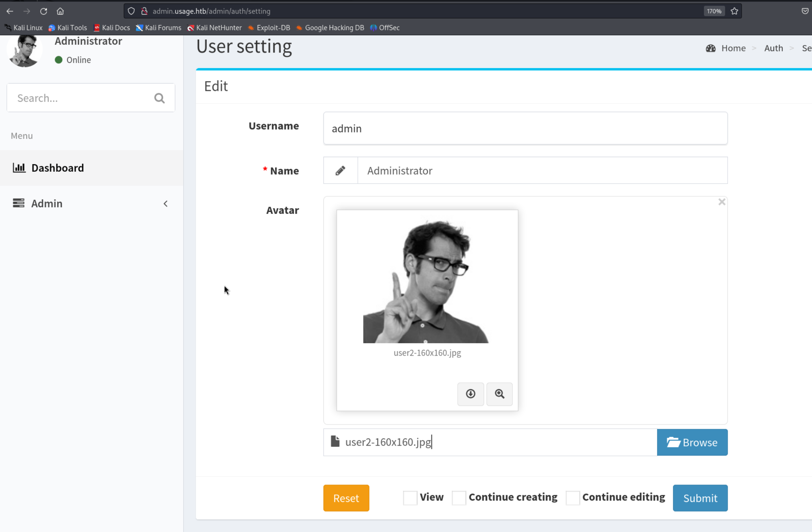Click the Edit panel title
The width and height of the screenshot is (812, 532).
pos(216,86)
